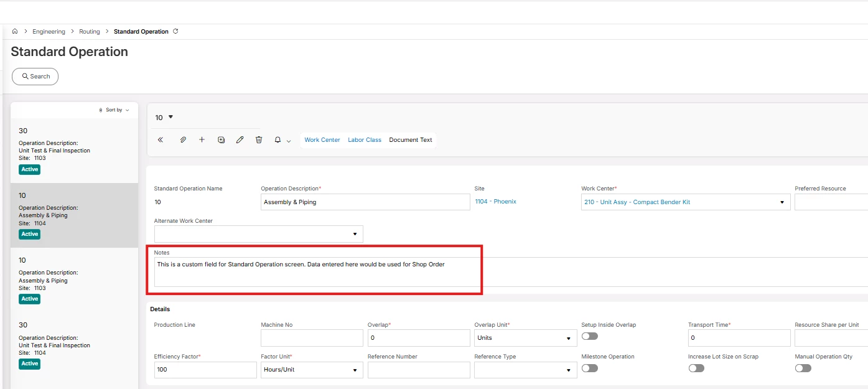Open attachments with the paperclip icon
Image resolution: width=868 pixels, height=389 pixels.
pyautogui.click(x=183, y=140)
